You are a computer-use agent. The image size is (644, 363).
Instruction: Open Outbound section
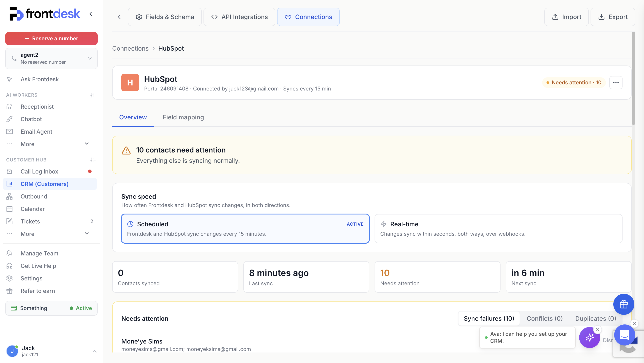(x=34, y=197)
